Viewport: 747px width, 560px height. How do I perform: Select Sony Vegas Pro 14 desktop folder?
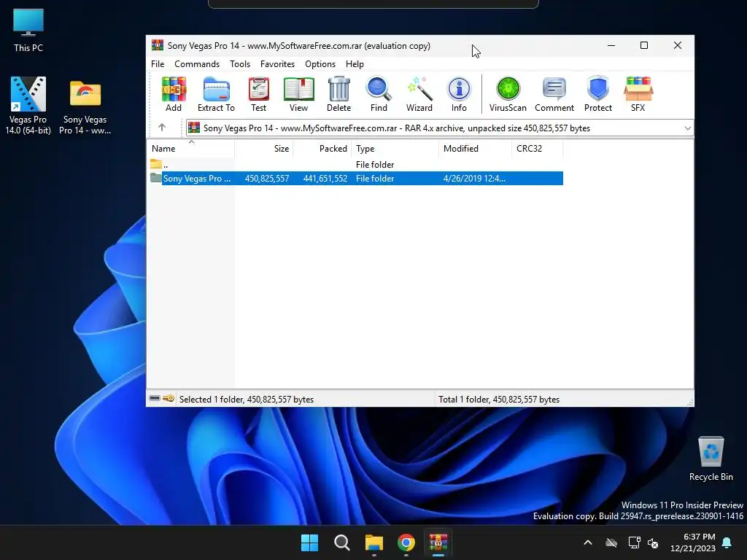[85, 108]
